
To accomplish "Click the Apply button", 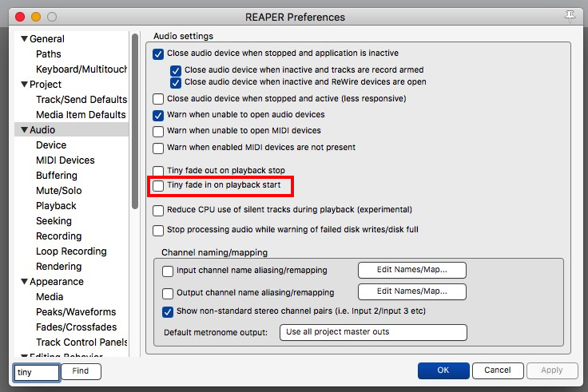I will coord(551,370).
